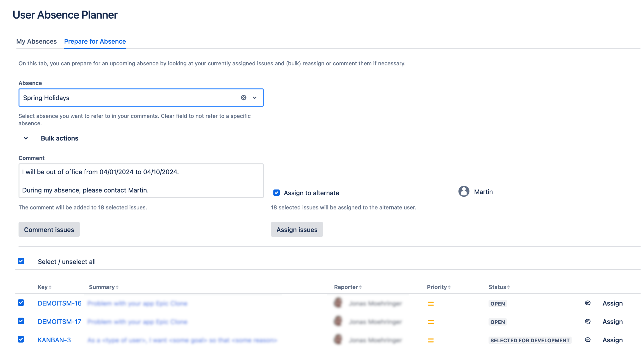Image resolution: width=644 pixels, height=349 pixels.
Task: Sort issues by Status column arrows
Action: (508, 287)
